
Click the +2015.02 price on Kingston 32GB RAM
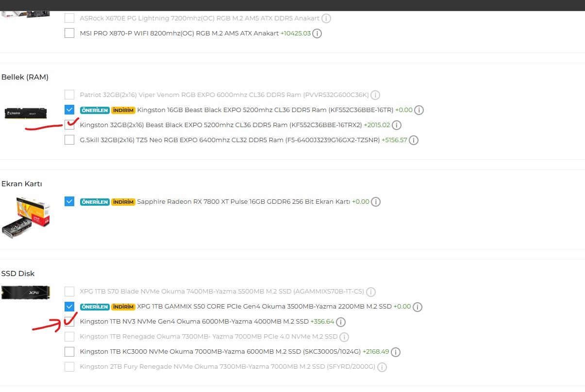click(x=377, y=125)
